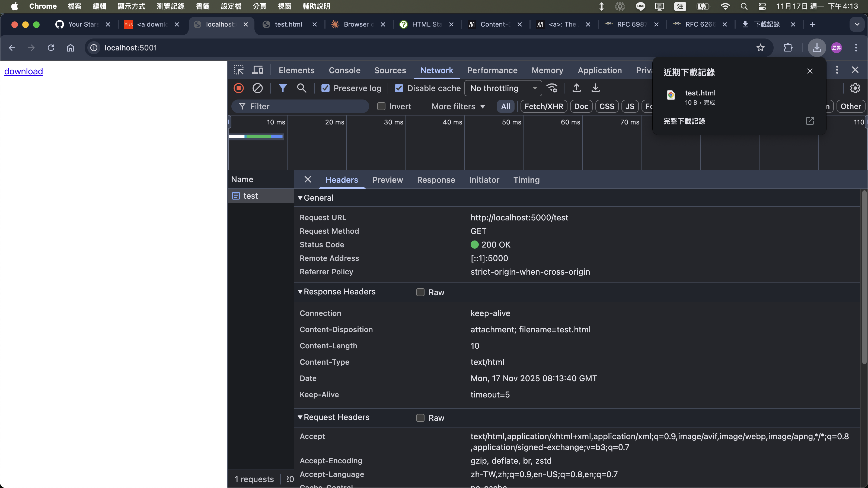Open the network conditions wifi icon

pyautogui.click(x=552, y=88)
